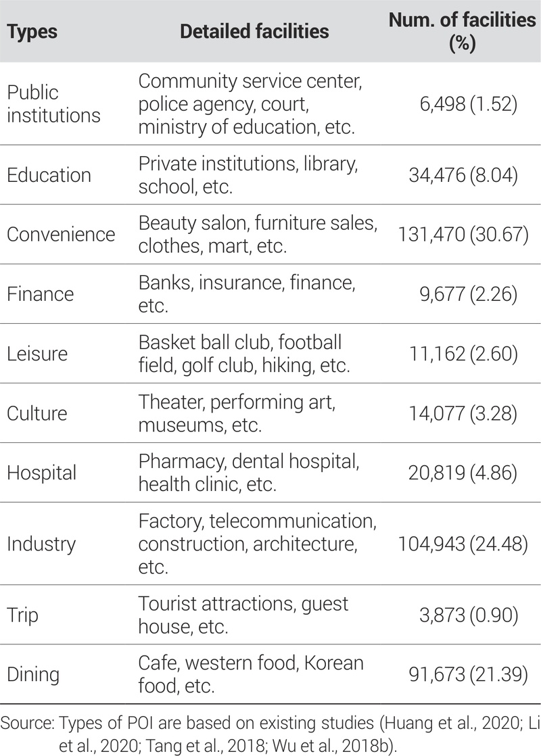The width and height of the screenshot is (541, 756).
Task: Click the Detailed facilities column header
Action: pyautogui.click(x=254, y=31)
